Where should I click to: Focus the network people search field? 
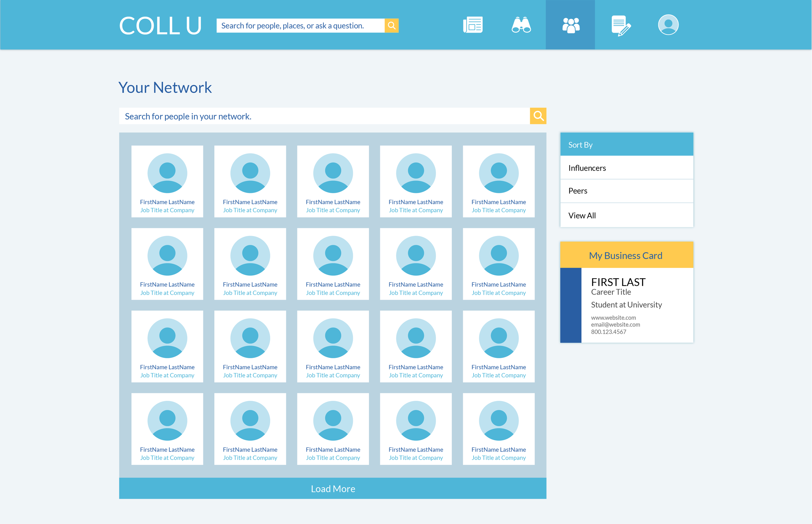[x=324, y=116]
